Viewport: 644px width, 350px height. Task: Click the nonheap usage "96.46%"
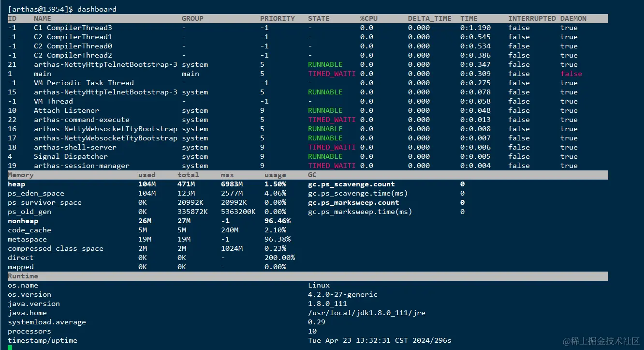point(278,221)
